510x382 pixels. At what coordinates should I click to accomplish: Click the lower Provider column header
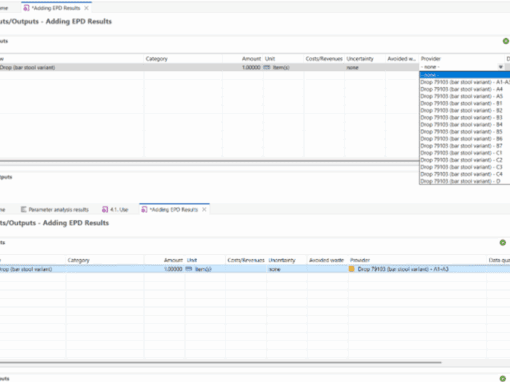(417, 260)
